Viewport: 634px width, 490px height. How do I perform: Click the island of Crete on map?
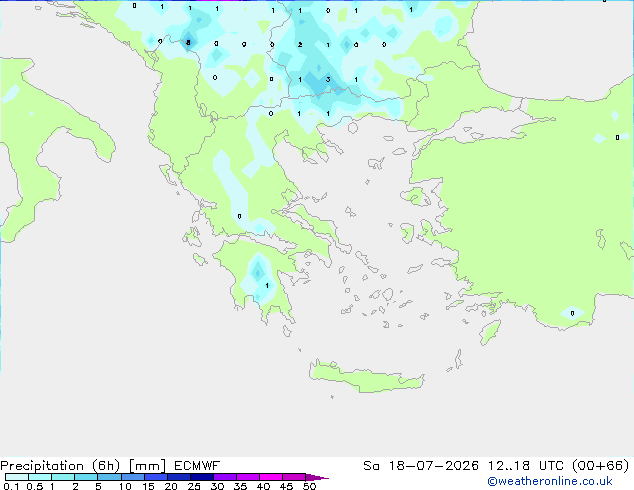366,377
